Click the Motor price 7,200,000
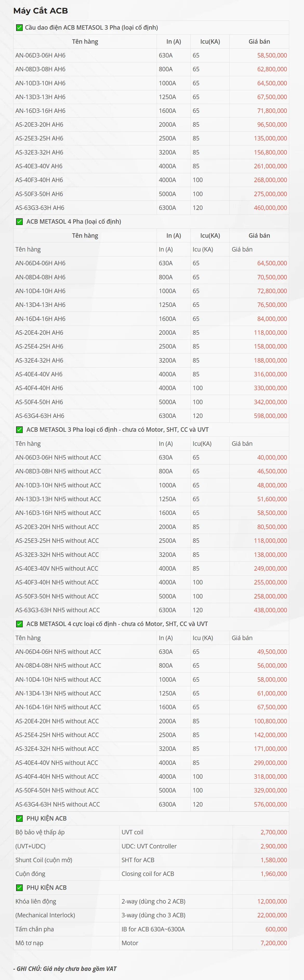Image resolution: width=304 pixels, height=980 pixels. 273,943
